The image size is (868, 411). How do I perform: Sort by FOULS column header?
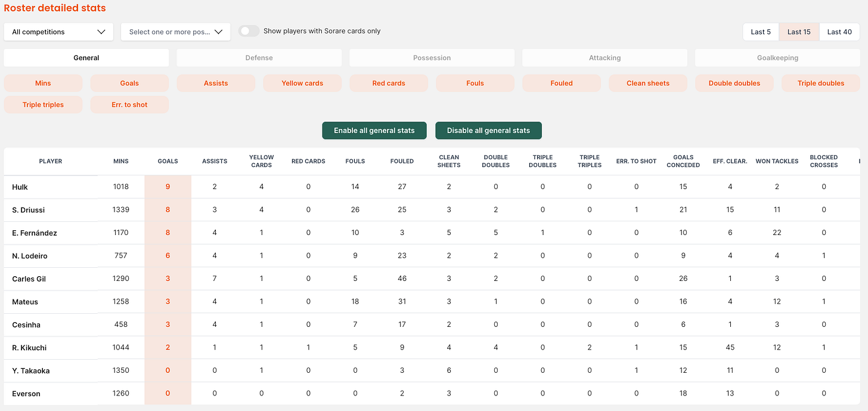355,161
